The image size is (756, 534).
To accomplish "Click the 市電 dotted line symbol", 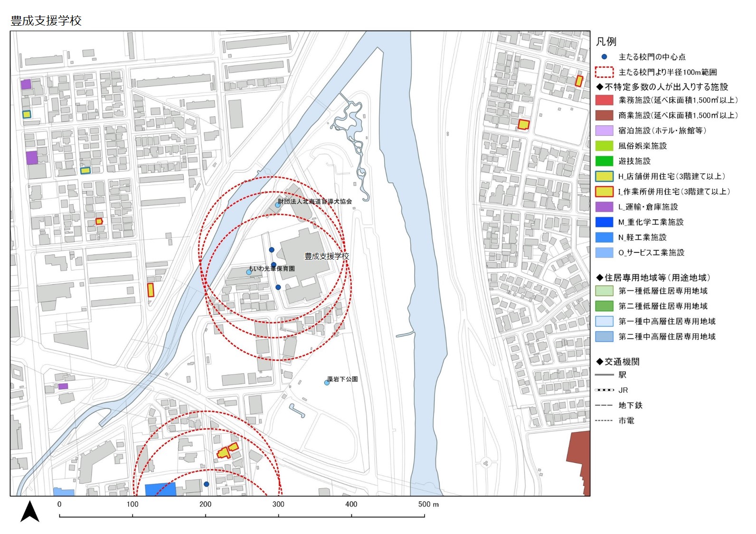I will coord(604,420).
